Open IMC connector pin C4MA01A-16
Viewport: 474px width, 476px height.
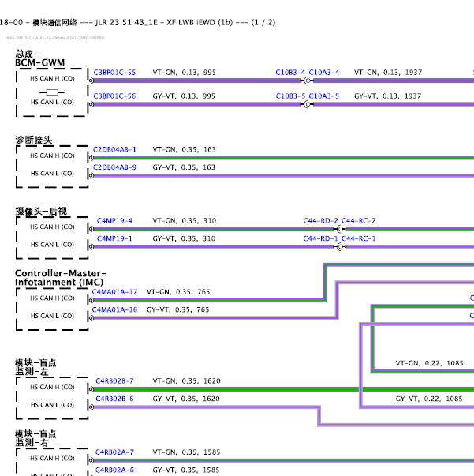pyautogui.click(x=114, y=309)
